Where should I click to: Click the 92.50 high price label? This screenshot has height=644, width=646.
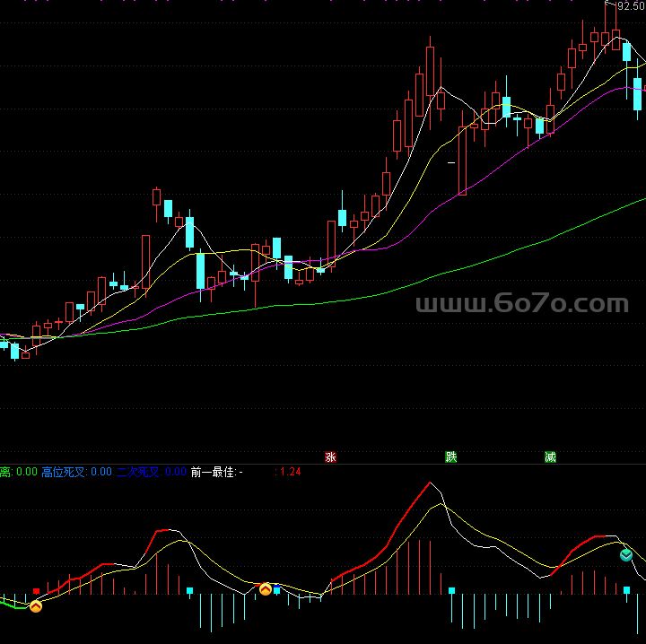(x=630, y=6)
